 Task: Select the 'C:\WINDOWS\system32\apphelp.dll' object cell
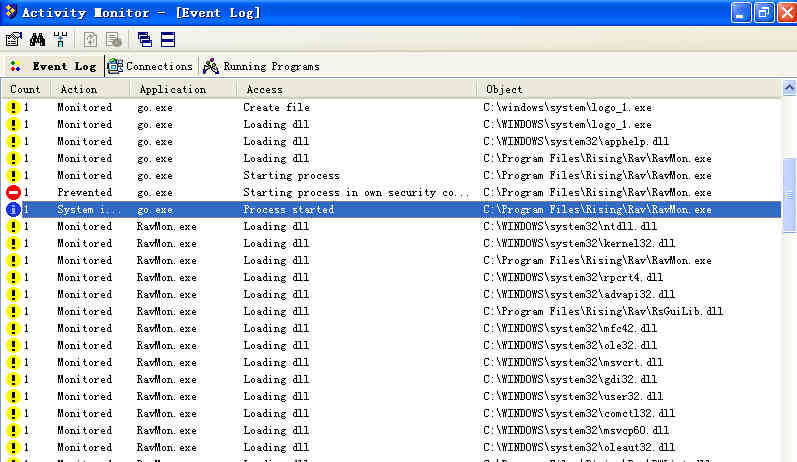pos(576,141)
